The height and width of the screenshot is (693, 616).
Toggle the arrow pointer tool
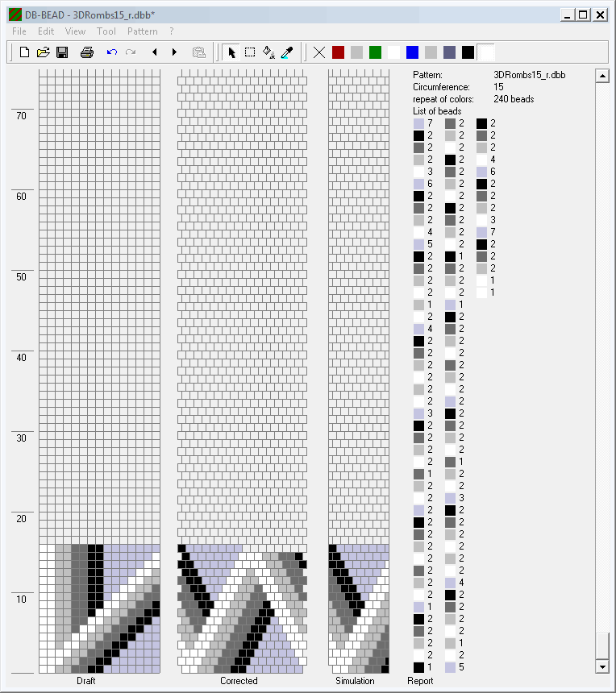(231, 52)
